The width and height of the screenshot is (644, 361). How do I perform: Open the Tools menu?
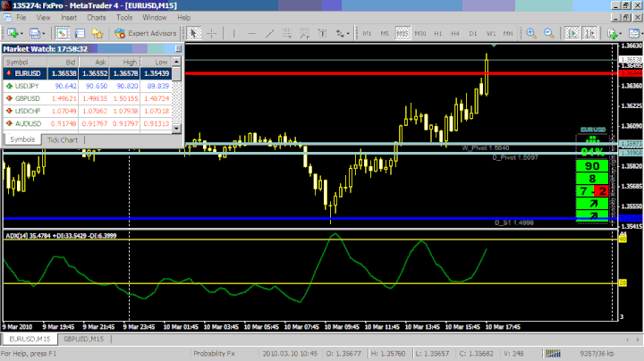pyautogui.click(x=124, y=18)
